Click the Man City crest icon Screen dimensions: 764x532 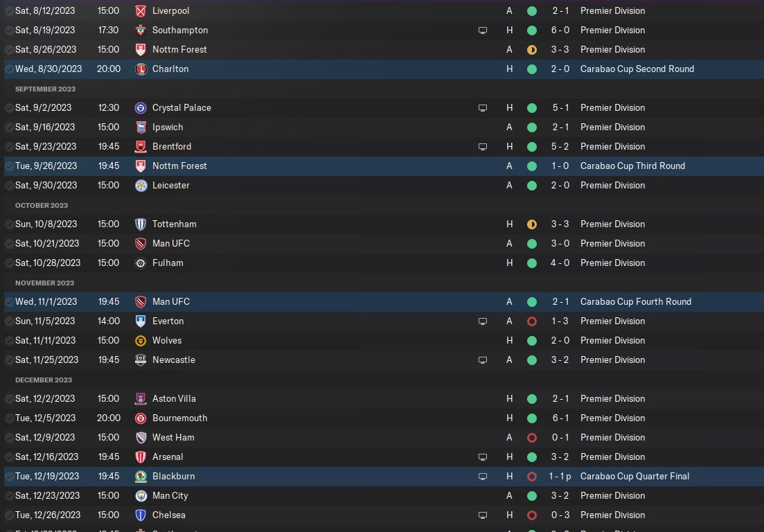point(141,496)
